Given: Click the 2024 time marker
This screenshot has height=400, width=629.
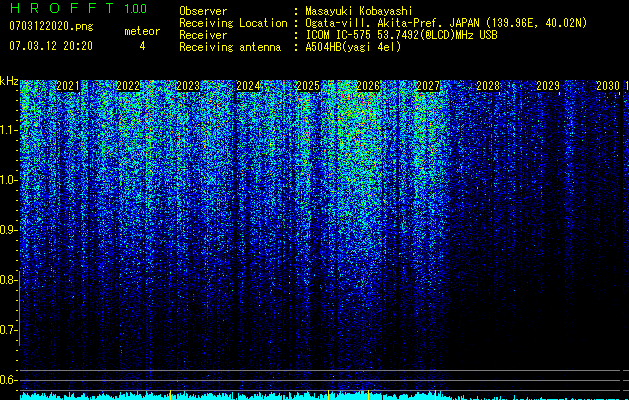Looking at the screenshot, I should click(x=248, y=86).
